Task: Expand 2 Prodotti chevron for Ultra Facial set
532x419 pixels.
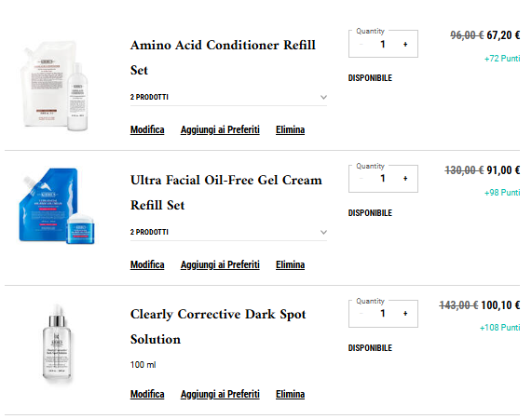Action: click(x=323, y=232)
